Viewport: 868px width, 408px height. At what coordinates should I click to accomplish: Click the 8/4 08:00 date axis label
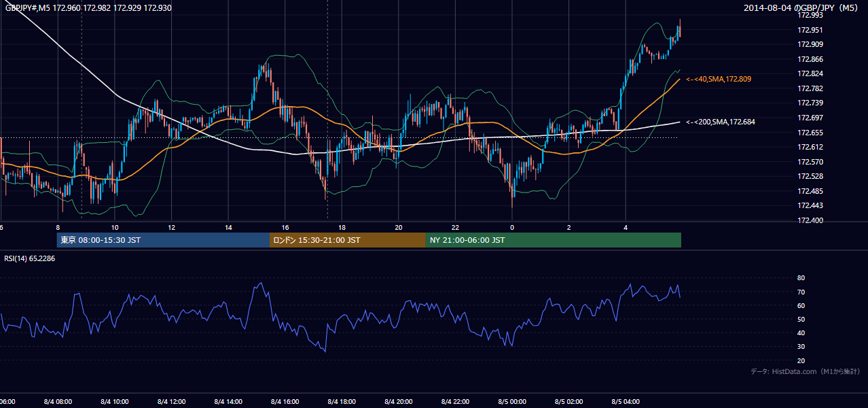pyautogui.click(x=58, y=401)
